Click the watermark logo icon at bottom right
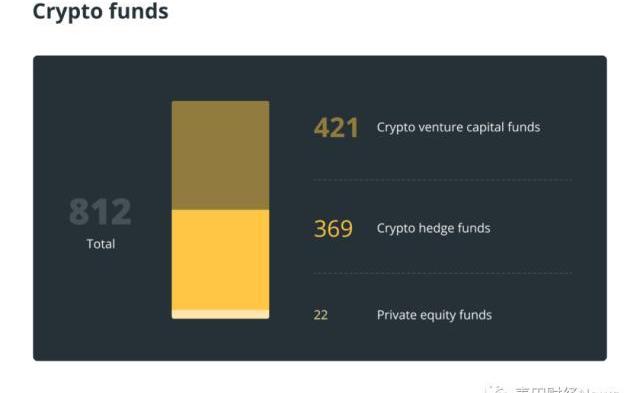This screenshot has height=393, width=640. point(498,389)
